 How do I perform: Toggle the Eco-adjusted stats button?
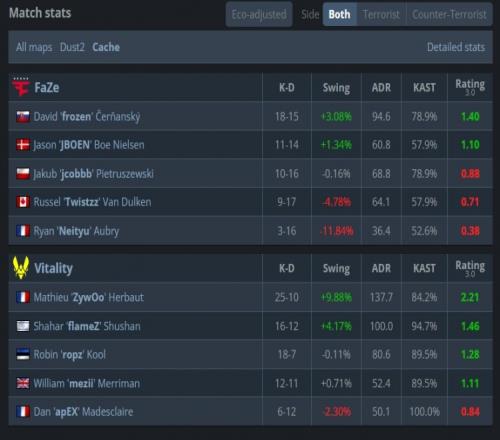(x=259, y=14)
